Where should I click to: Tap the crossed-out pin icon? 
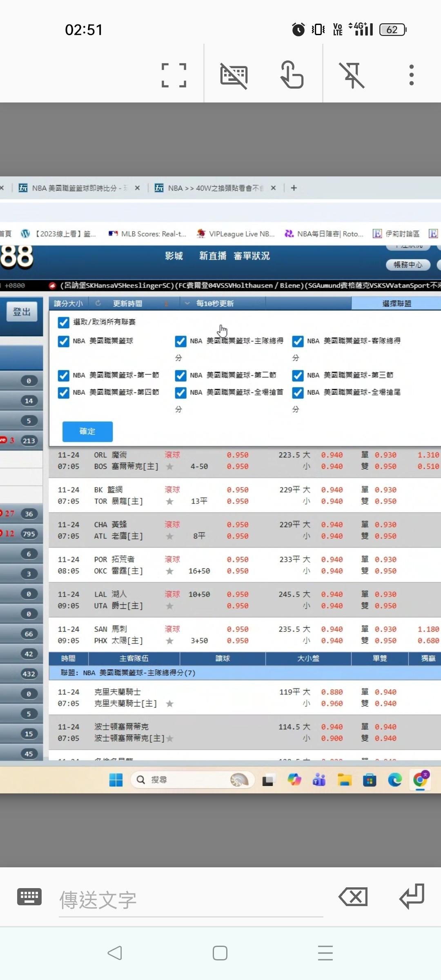352,76
